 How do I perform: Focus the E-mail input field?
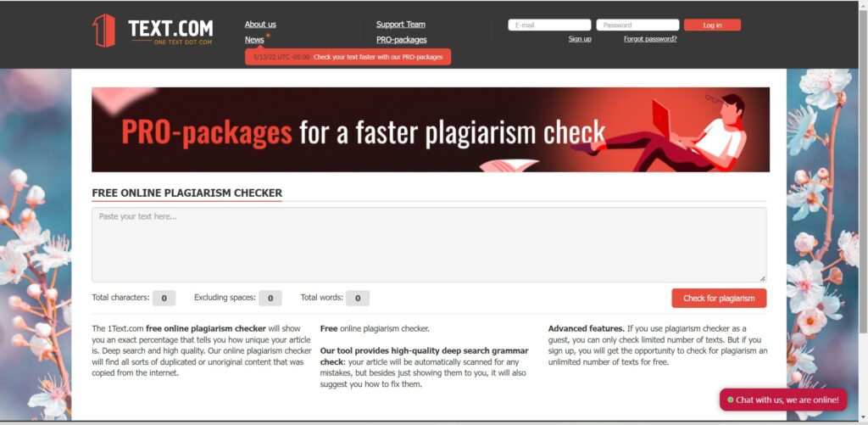[549, 25]
